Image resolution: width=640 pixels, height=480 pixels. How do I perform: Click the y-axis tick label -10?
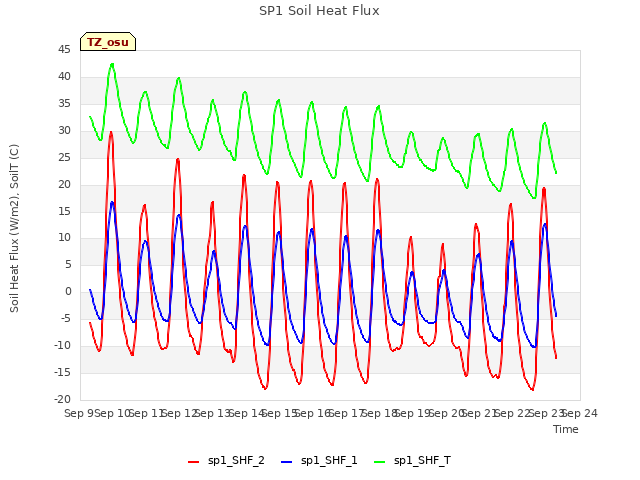(x=62, y=346)
